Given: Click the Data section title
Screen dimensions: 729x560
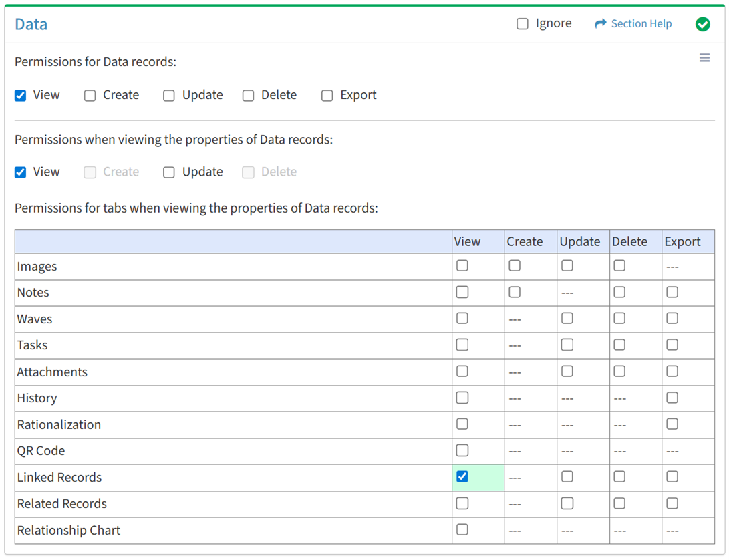Looking at the screenshot, I should (31, 25).
